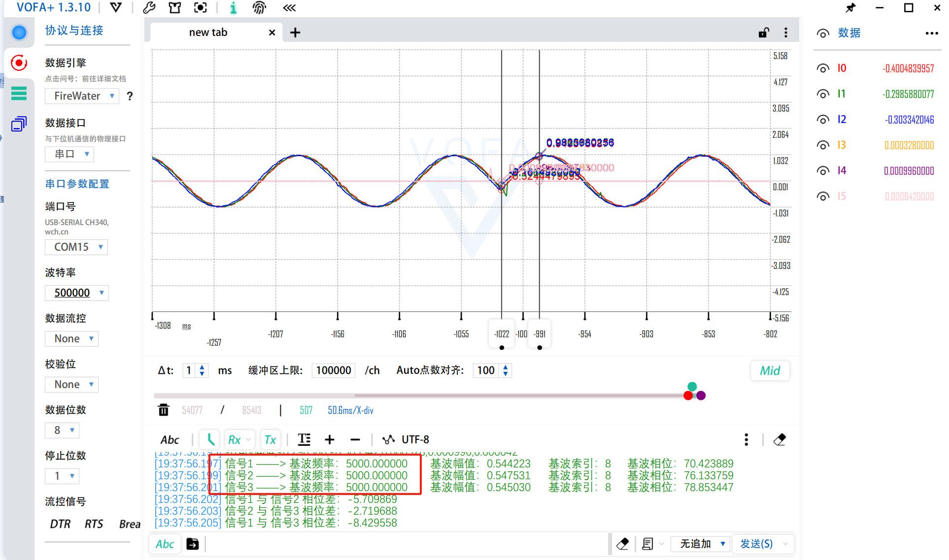This screenshot has width=949, height=560.
Task: Click the fingerprint icon in title bar
Action: tap(259, 7)
